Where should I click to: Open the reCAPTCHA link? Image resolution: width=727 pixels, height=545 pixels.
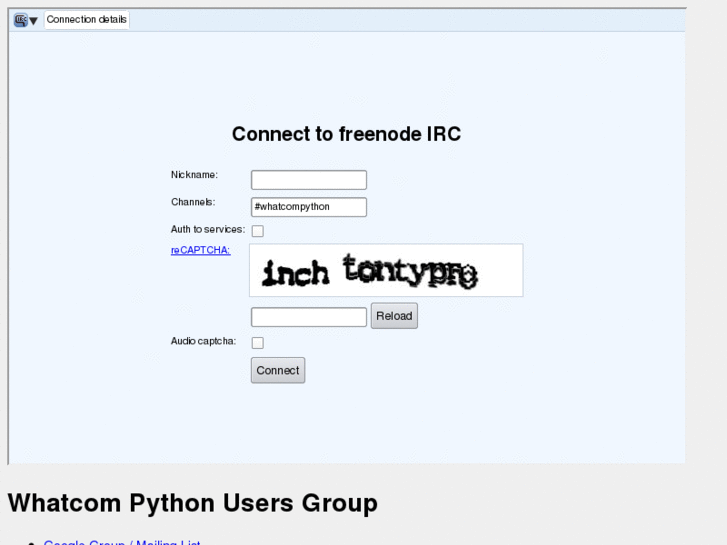[x=200, y=250]
